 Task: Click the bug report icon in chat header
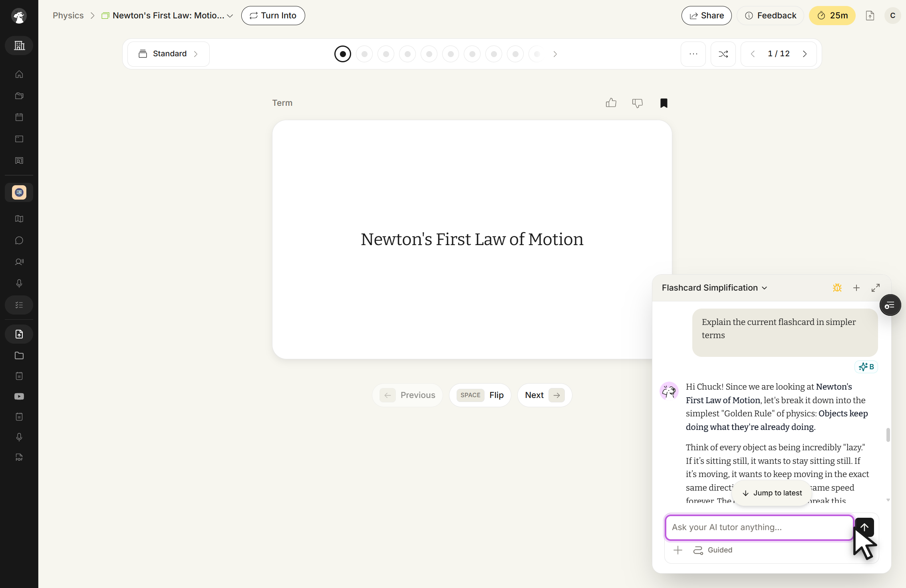pos(837,288)
